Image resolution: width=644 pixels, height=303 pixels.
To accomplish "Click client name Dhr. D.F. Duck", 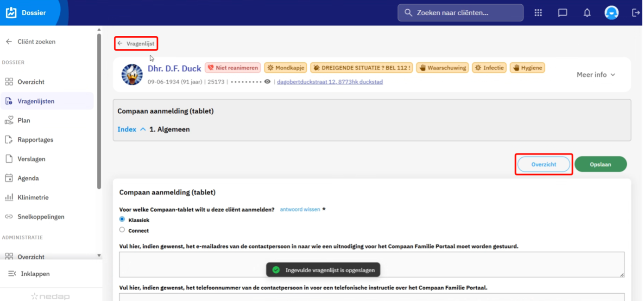I will (174, 69).
